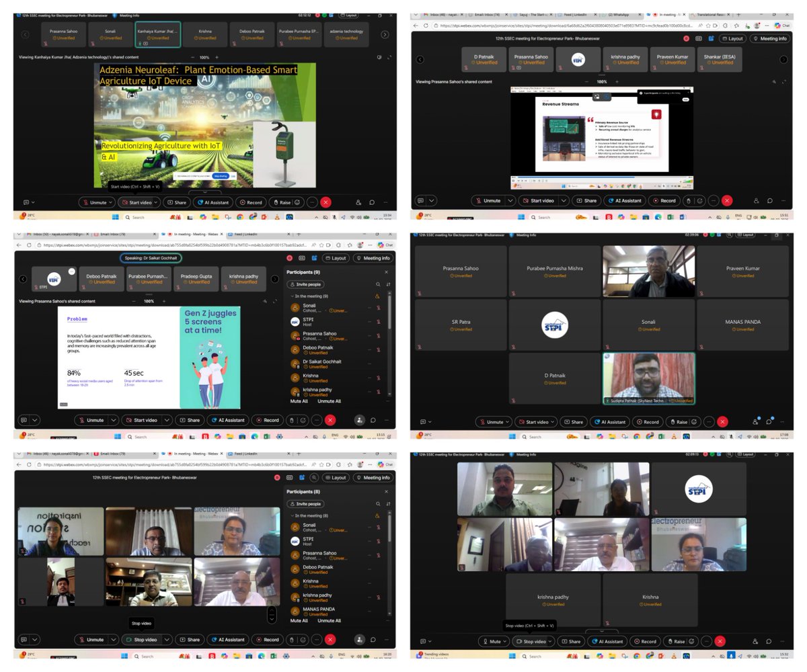Click Share button in the Adzenia Neuroleaf window
The height and width of the screenshot is (672, 807).
tap(178, 202)
